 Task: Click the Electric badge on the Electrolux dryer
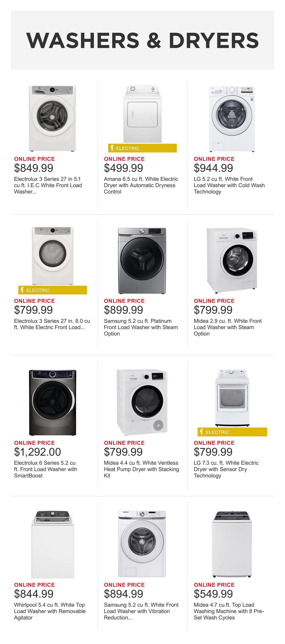(52, 290)
